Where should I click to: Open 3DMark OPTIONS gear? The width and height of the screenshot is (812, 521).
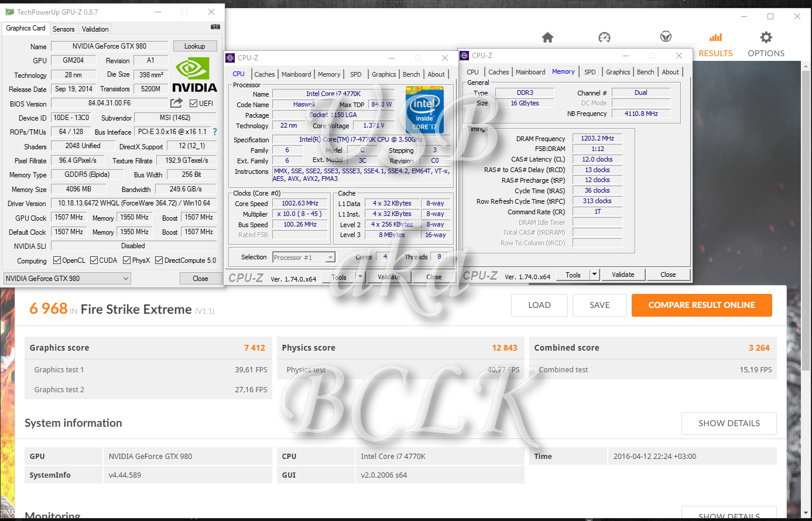[766, 37]
